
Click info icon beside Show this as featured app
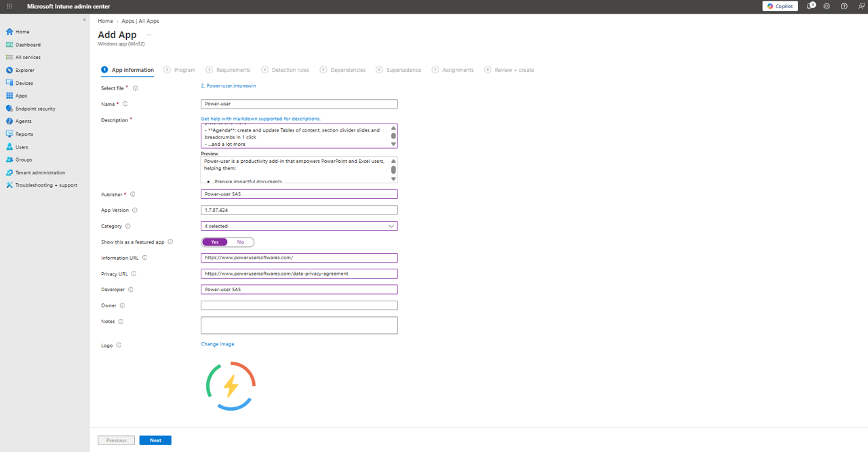[x=170, y=242]
